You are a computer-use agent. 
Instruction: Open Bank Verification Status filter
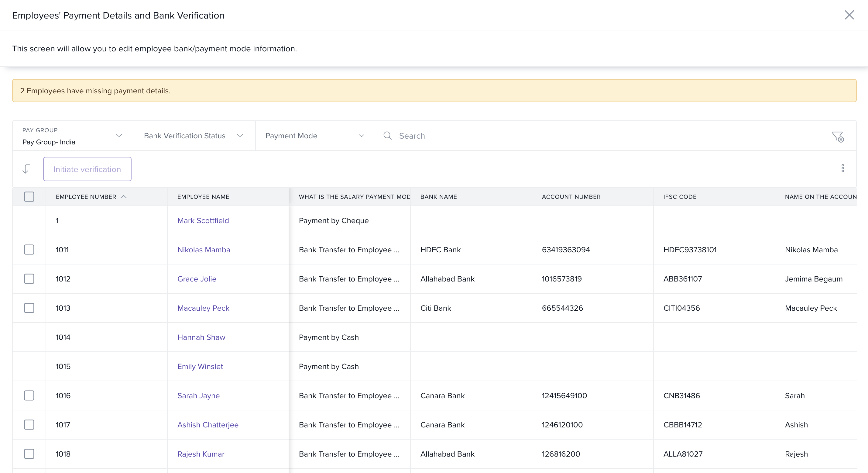[194, 136]
